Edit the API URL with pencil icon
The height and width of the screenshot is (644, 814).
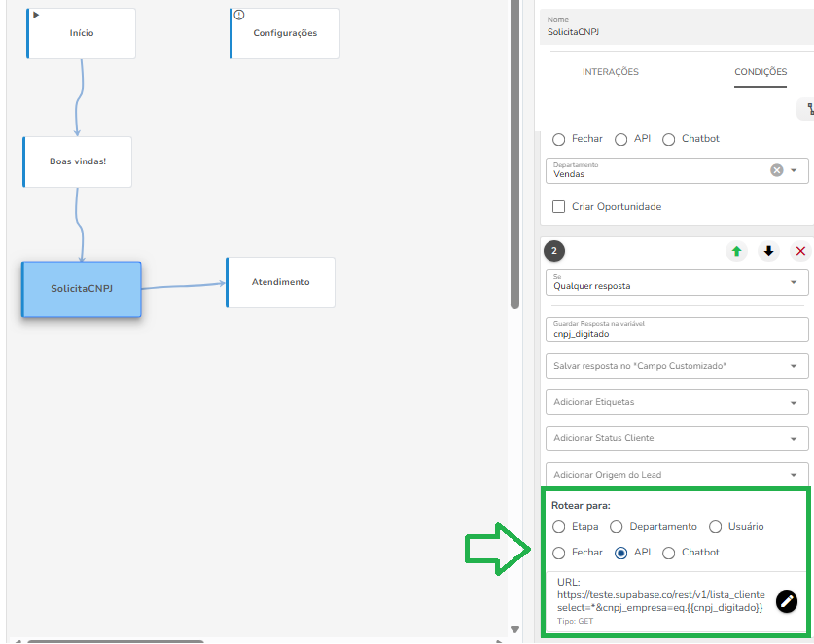pyautogui.click(x=787, y=601)
